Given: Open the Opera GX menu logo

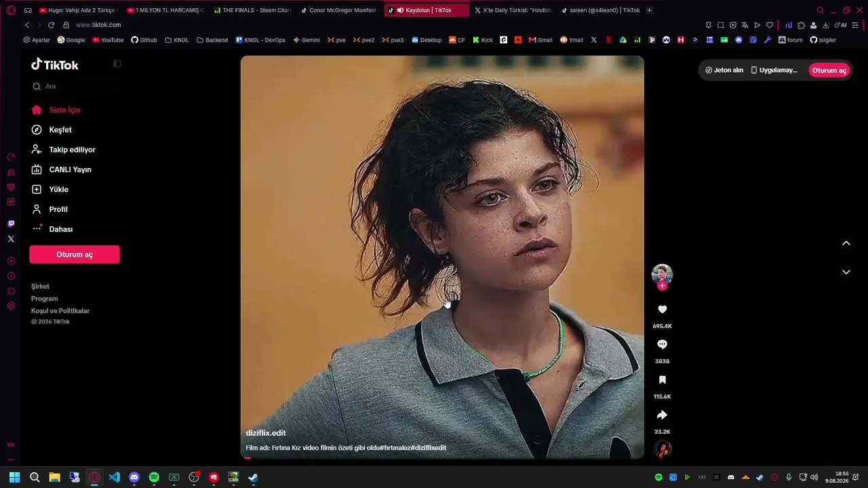Looking at the screenshot, I should pyautogui.click(x=11, y=10).
